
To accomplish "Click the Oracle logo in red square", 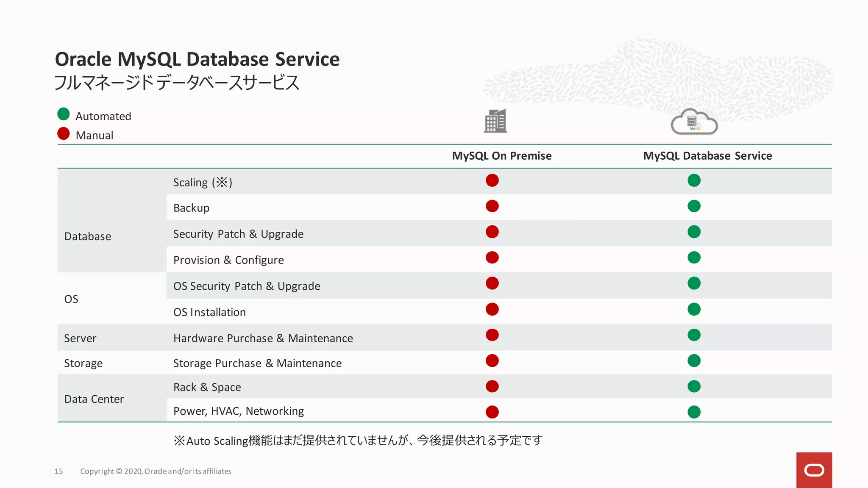I will [x=814, y=470].
